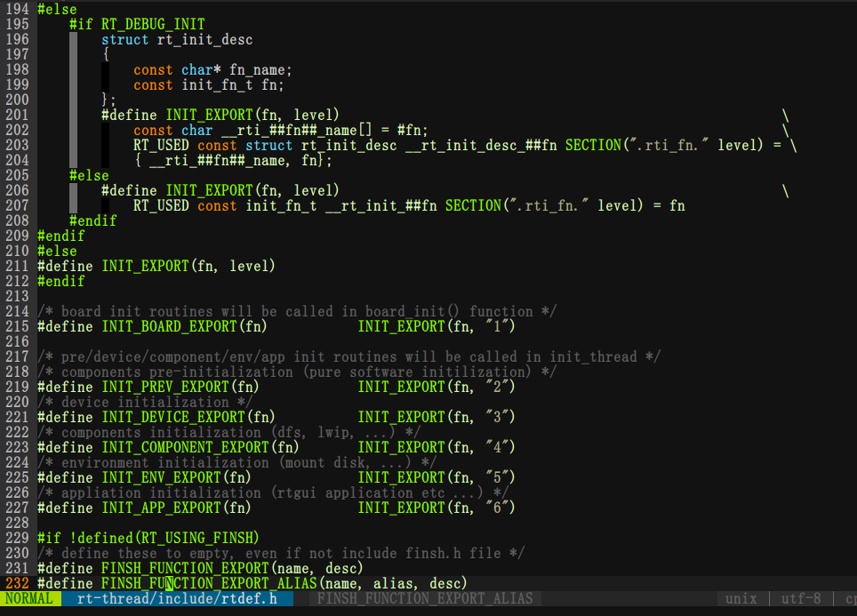Viewport: 857px width, 616px height.
Task: Click the #else directive on line 205
Action: coord(89,175)
